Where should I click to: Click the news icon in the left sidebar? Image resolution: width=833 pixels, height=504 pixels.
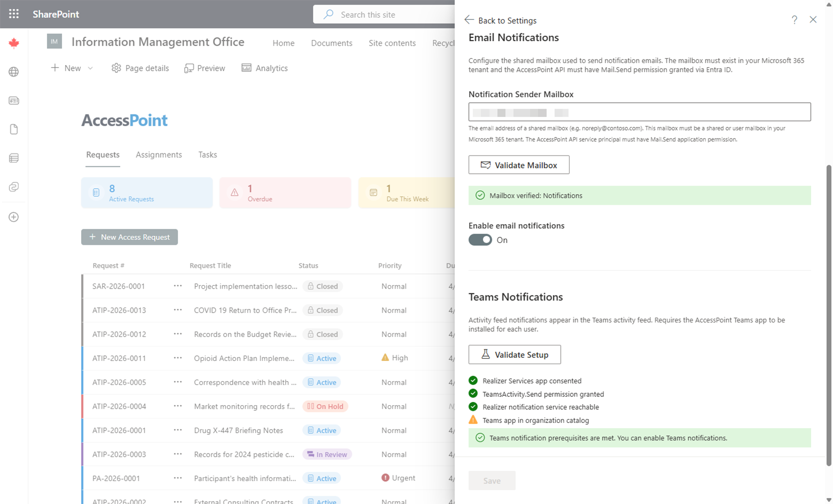pos(14,100)
